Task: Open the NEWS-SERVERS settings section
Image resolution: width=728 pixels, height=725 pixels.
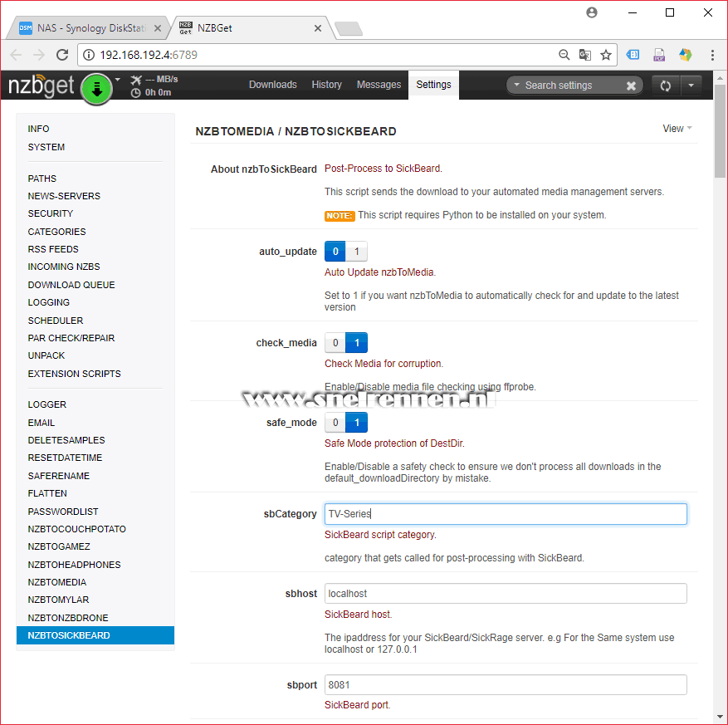Action: point(64,196)
